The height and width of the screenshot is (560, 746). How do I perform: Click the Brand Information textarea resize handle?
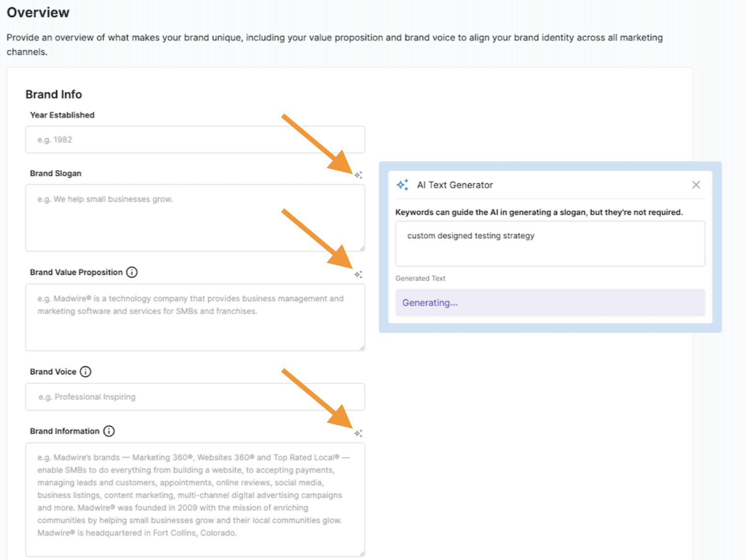coord(362,554)
